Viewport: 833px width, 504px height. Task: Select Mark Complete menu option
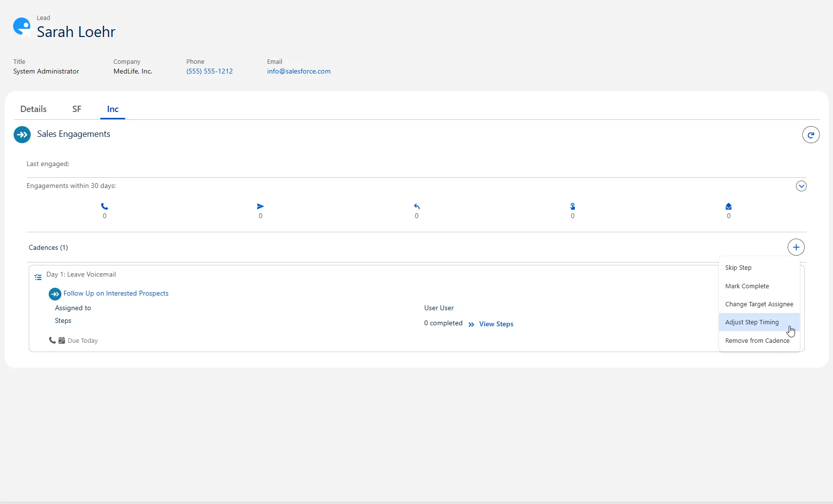[x=747, y=286]
